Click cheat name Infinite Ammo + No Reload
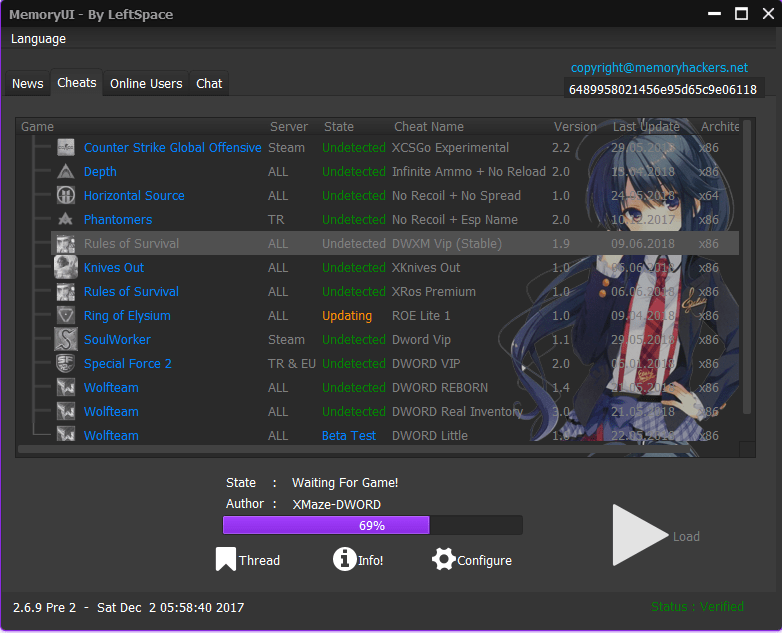Viewport: 782px width, 633px height. click(469, 172)
